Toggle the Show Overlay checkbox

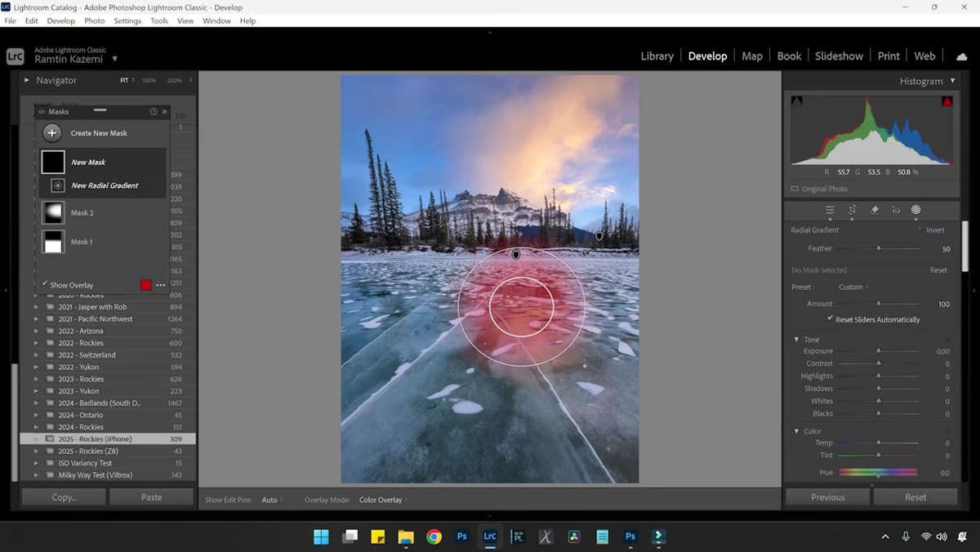[45, 284]
